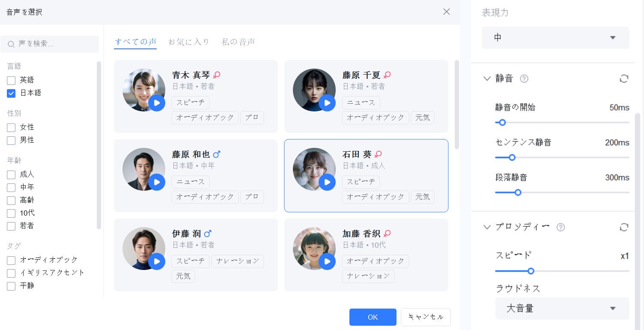Viewport: 644px width, 330px height.
Task: Enable the 英語 language checkbox
Action: pyautogui.click(x=12, y=80)
